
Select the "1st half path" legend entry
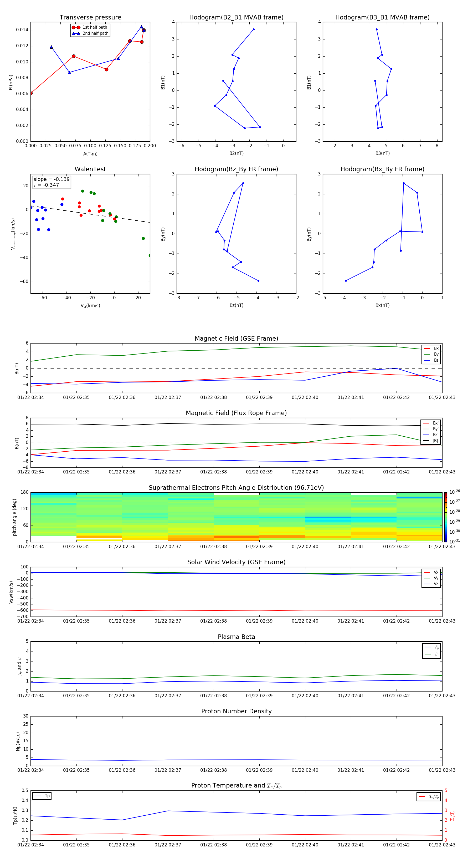[90, 27]
